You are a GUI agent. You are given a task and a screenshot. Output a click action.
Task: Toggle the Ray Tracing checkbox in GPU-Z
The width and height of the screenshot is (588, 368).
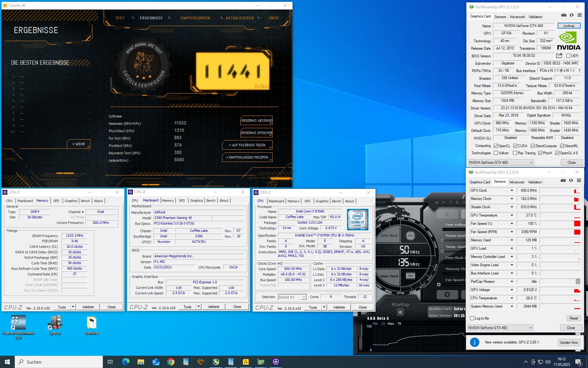[x=515, y=153]
